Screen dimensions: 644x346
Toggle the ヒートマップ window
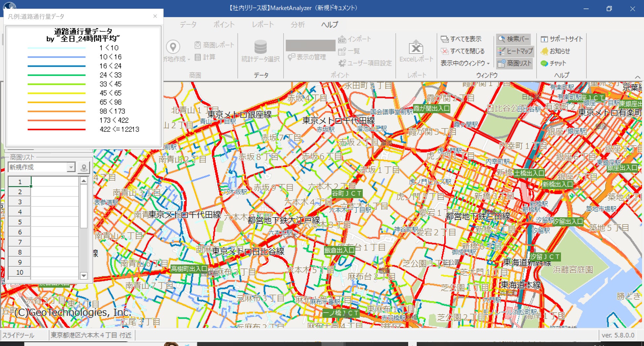tap(515, 51)
